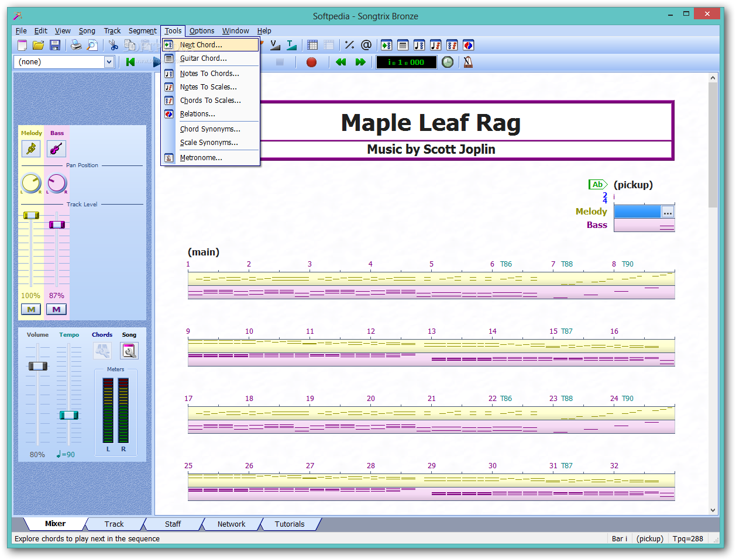Switch to the Tutorials tab

point(290,524)
